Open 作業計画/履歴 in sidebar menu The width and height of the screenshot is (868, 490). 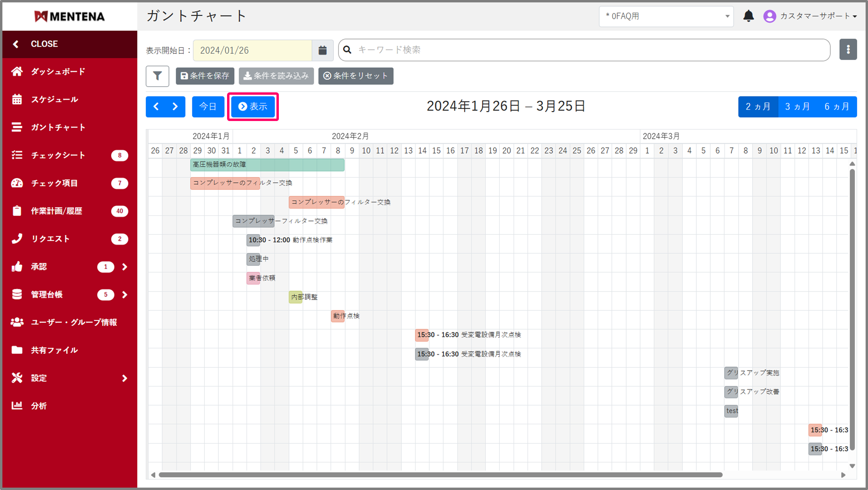click(57, 211)
